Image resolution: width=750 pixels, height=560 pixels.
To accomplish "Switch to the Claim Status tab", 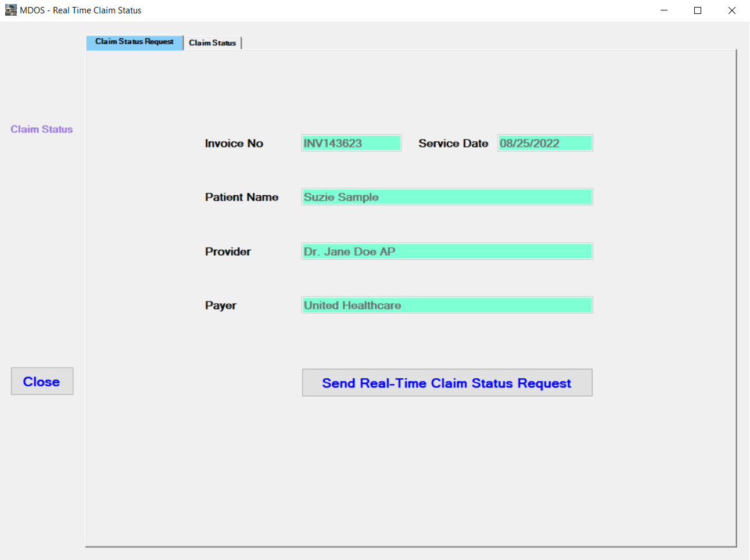I will pos(213,42).
